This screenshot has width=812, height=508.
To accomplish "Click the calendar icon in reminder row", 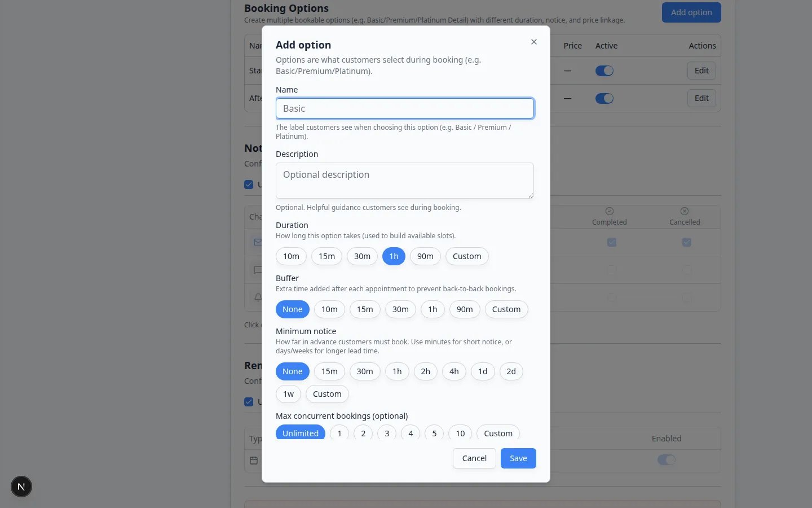I will click(254, 461).
